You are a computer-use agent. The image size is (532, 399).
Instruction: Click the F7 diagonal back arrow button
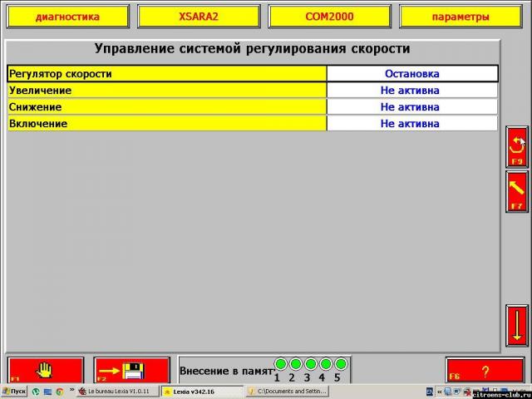516,190
